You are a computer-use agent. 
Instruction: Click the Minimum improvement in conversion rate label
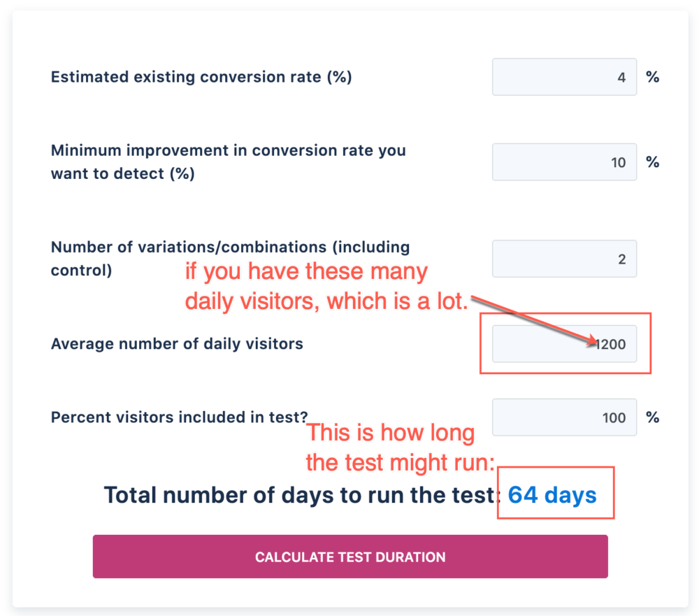(x=227, y=162)
